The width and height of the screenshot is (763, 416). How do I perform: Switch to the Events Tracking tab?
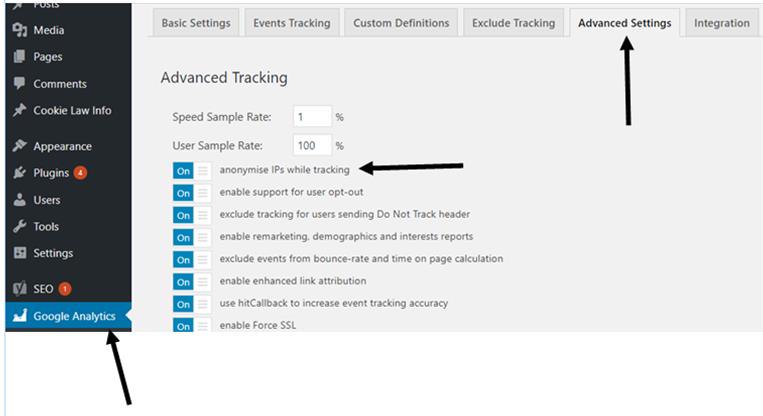click(x=291, y=23)
